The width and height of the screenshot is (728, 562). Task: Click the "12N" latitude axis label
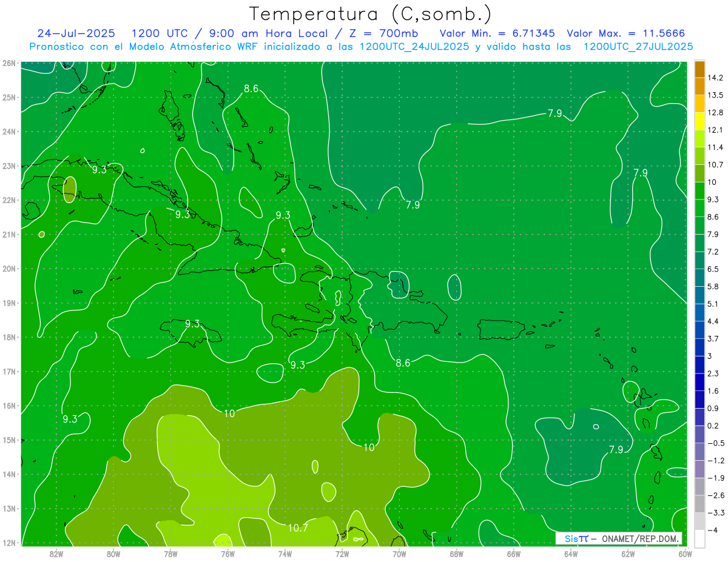[x=9, y=543]
